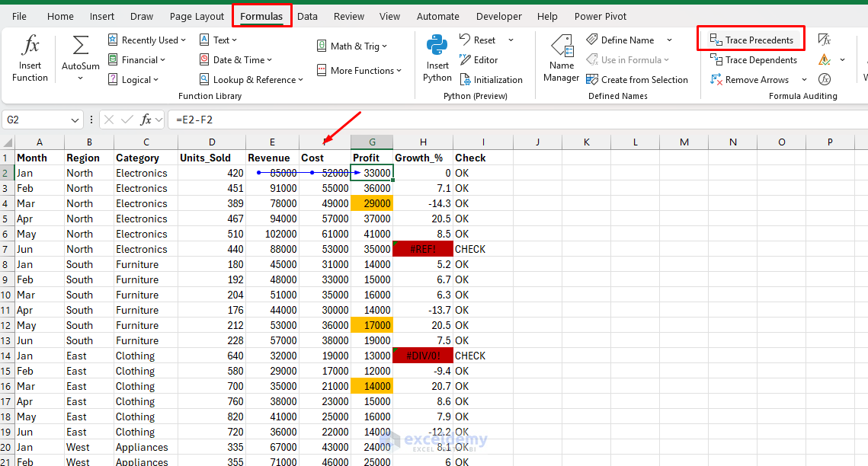Select the #REF! error cell
Screen dimensions: 868x466
click(423, 249)
